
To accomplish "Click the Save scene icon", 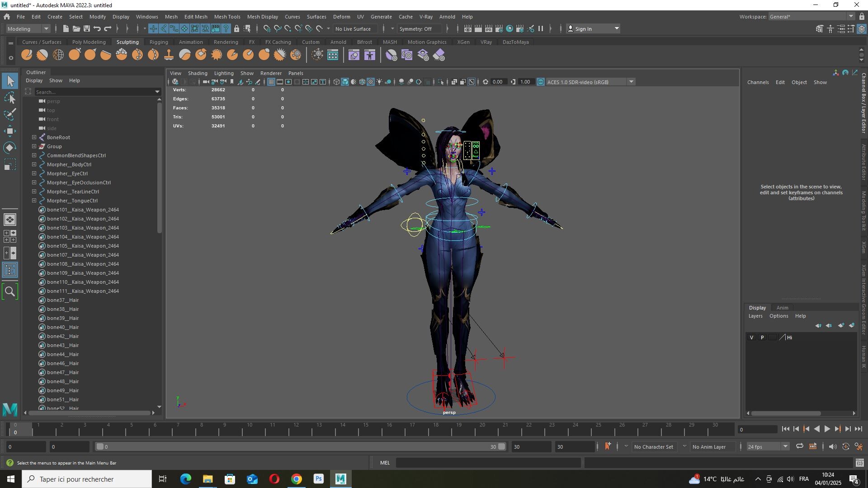I will [87, 28].
